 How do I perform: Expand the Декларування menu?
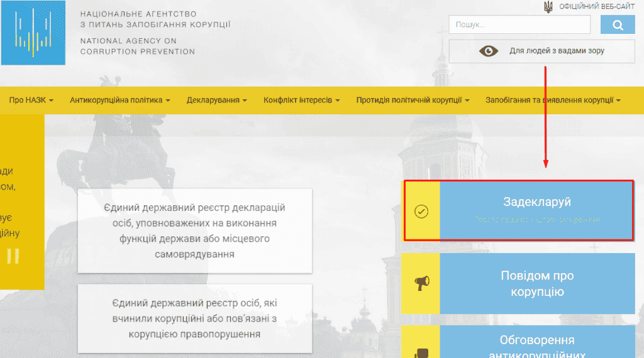216,100
